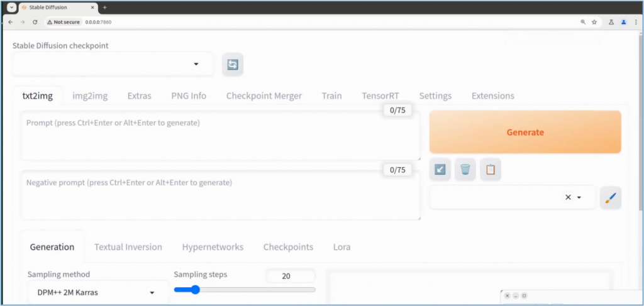Open the TensorRT tab
Viewport: 644px width, 306px height.
point(380,96)
